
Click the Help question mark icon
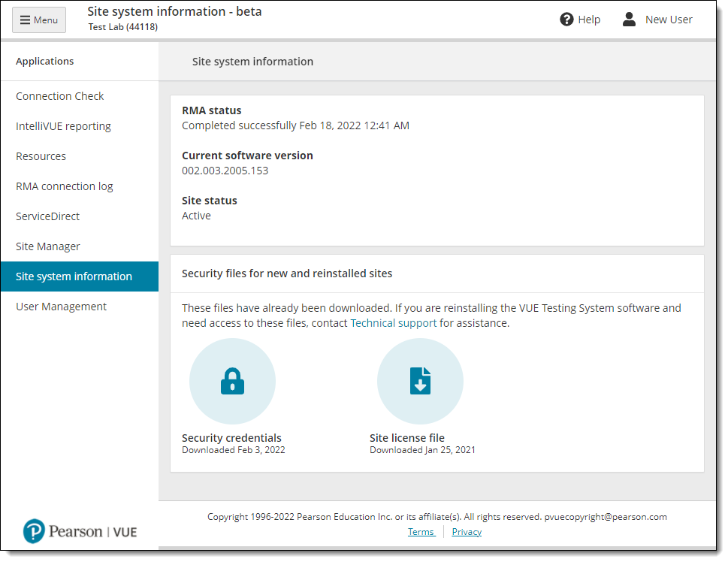566,20
